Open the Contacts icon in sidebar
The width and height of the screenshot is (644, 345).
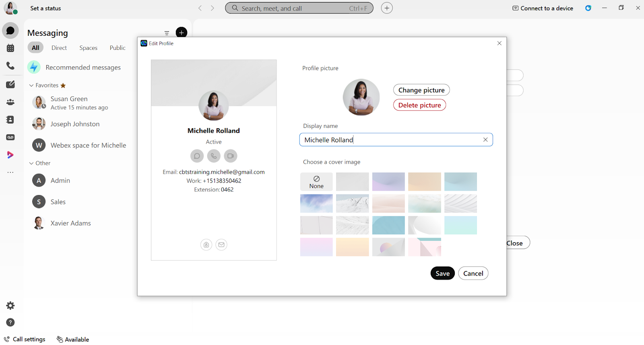tap(10, 120)
